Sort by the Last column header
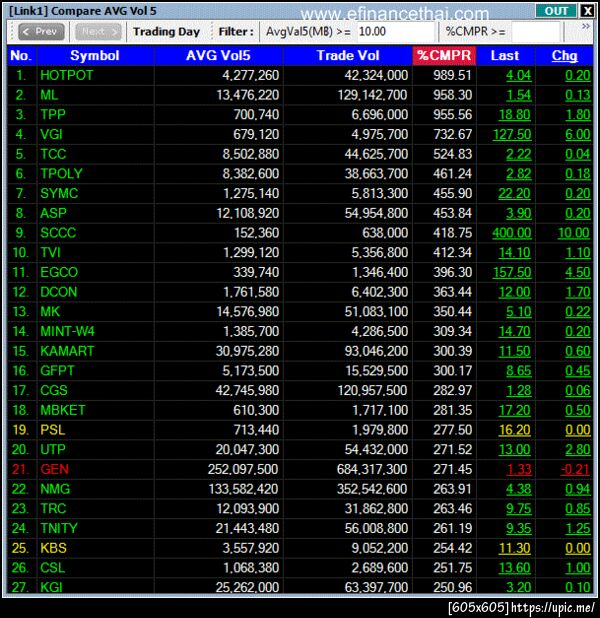The image size is (600, 618). point(505,56)
